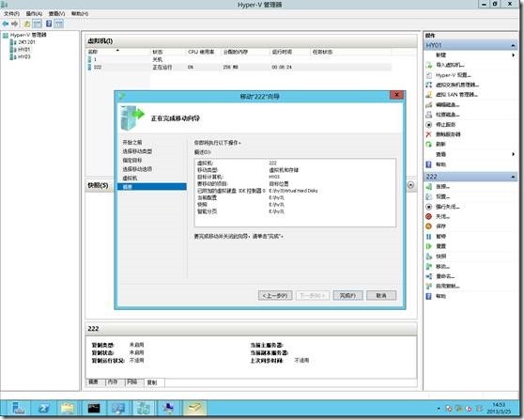Click the Up one level folder toolbar icon
Screen dimensions: 524x420
point(26,23)
